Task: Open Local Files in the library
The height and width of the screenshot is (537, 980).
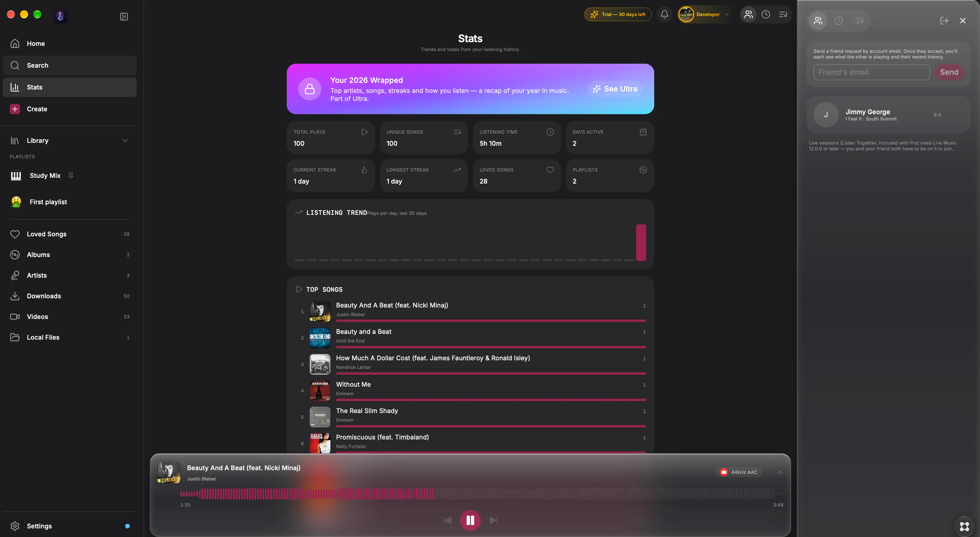Action: pyautogui.click(x=70, y=337)
